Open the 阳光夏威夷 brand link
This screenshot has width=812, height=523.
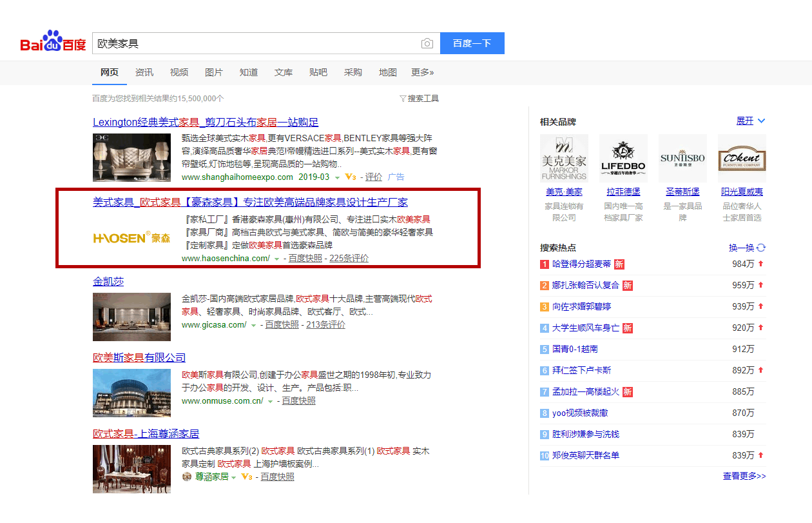pyautogui.click(x=742, y=192)
